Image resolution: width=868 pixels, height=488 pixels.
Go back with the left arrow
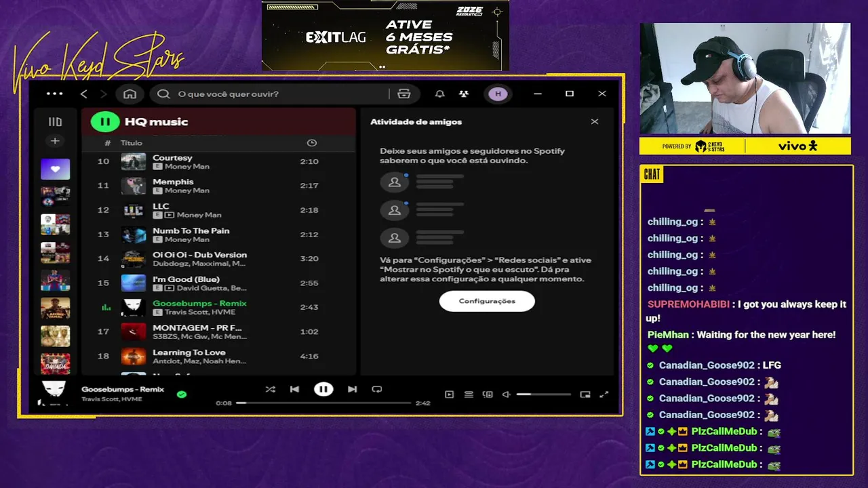(x=84, y=94)
